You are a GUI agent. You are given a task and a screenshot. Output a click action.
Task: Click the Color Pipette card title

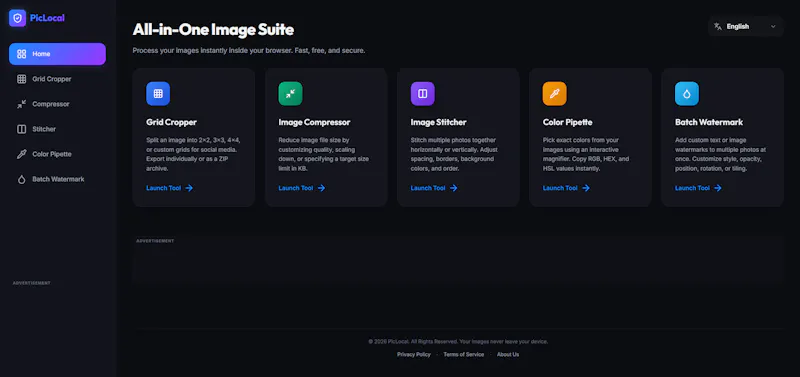pos(567,122)
